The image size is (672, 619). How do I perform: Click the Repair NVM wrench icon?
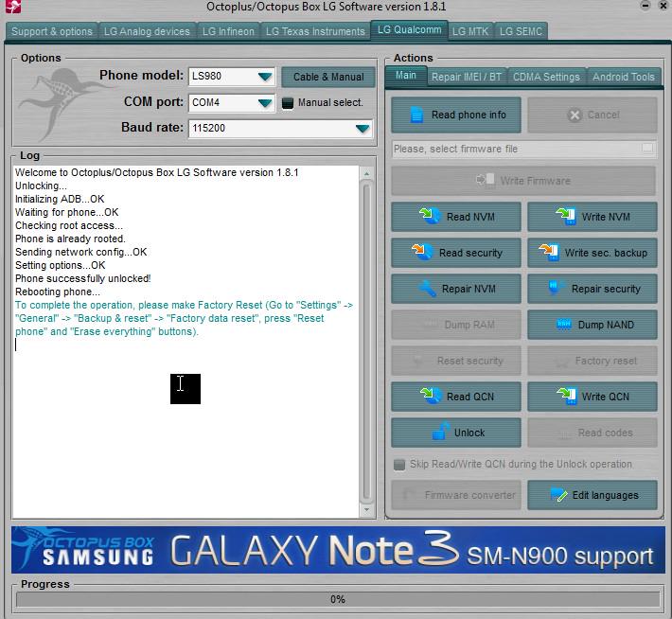[x=427, y=289]
